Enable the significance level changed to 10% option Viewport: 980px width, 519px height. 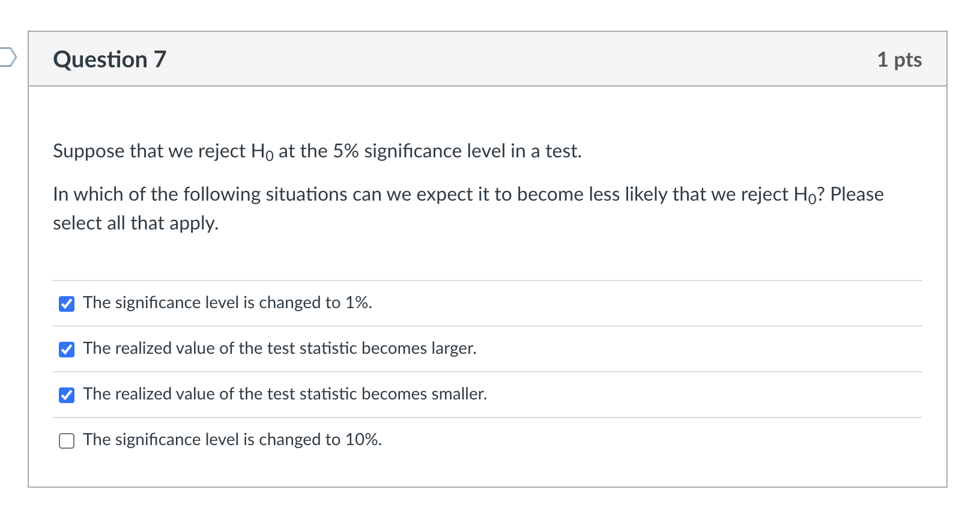point(66,440)
